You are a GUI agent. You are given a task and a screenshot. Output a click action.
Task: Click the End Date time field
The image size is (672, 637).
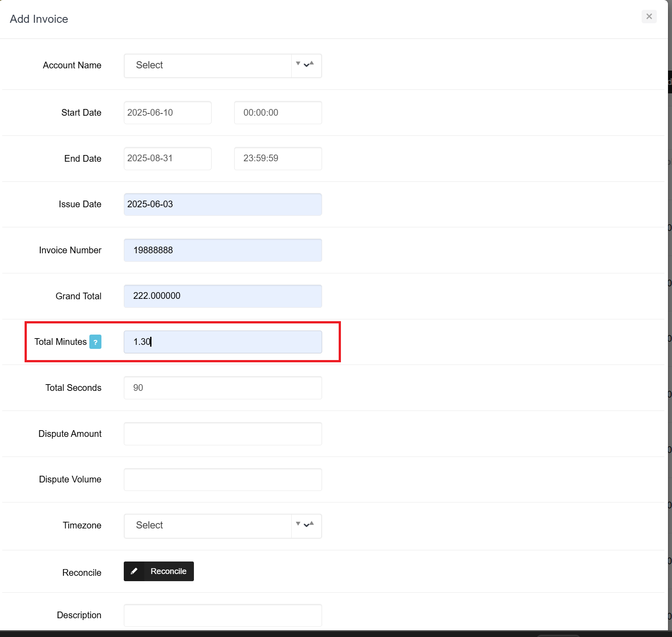click(277, 159)
